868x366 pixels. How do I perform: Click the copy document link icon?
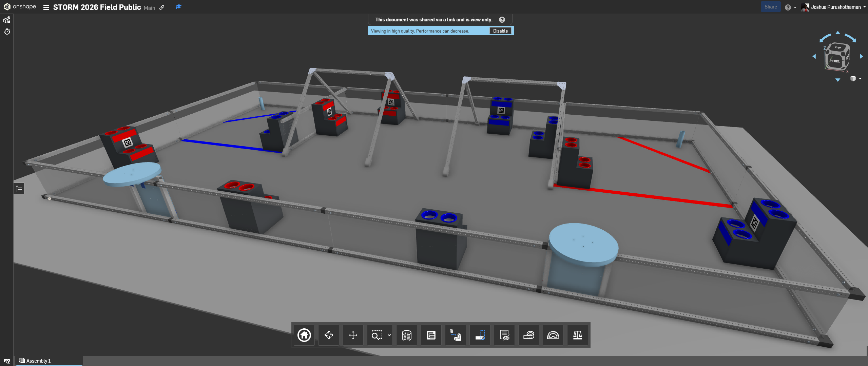click(162, 7)
